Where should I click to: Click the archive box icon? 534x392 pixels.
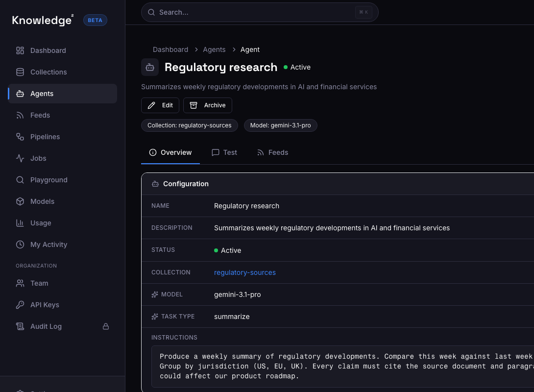[194, 105]
